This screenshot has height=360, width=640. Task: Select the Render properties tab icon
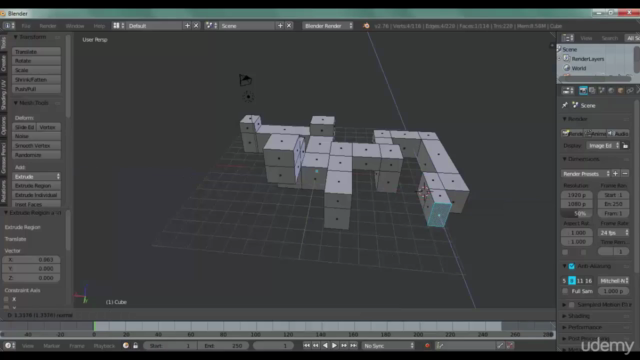point(583,91)
